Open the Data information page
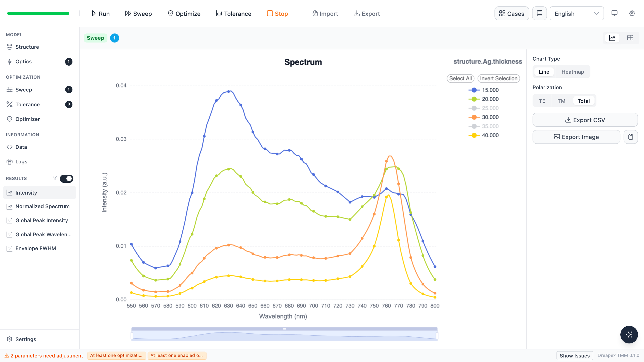This screenshot has width=644, height=362. point(39,147)
